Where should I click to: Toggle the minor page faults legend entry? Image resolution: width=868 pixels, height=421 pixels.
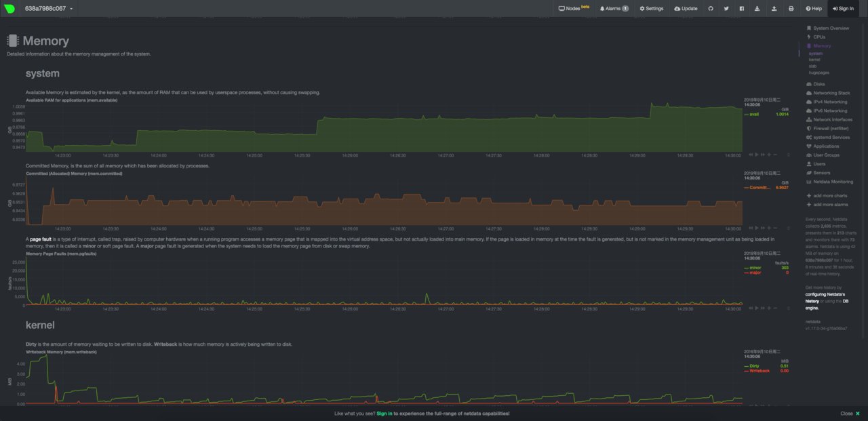click(755, 268)
